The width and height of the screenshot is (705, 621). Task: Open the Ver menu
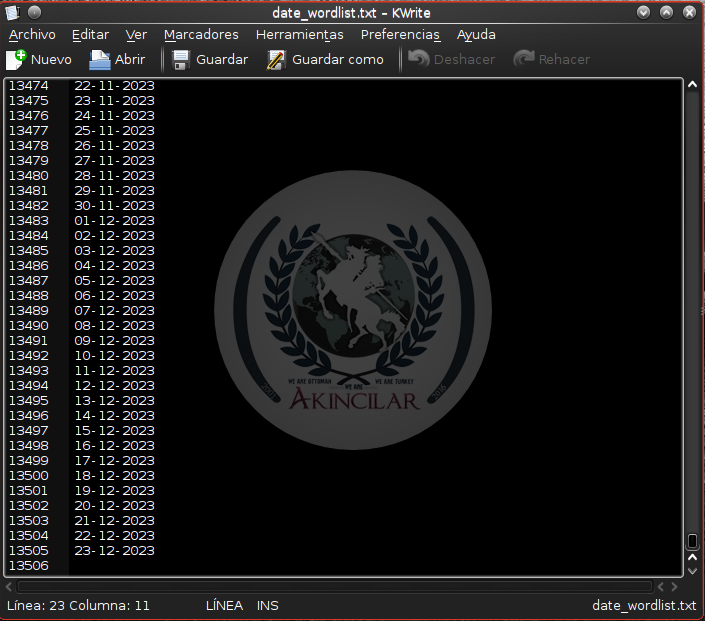(136, 35)
